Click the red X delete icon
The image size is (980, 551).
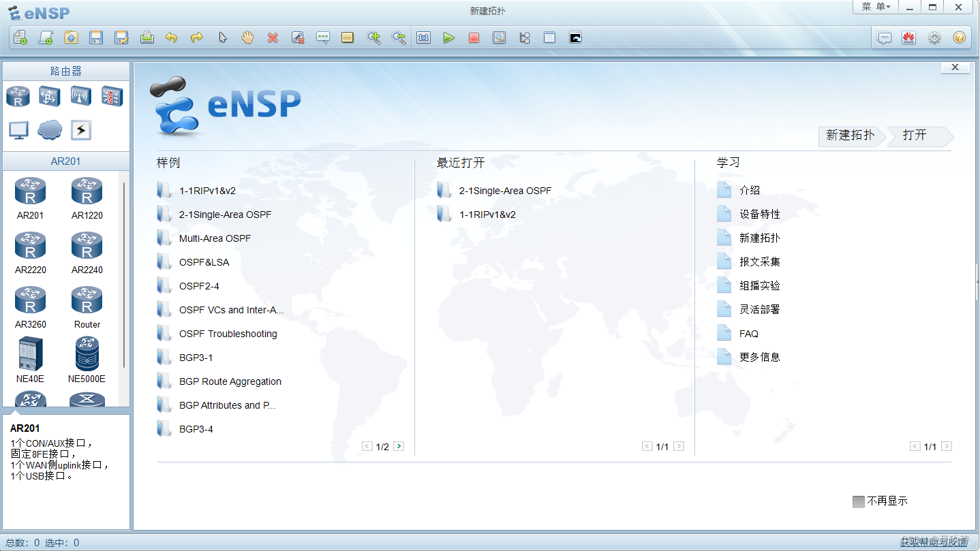click(273, 37)
